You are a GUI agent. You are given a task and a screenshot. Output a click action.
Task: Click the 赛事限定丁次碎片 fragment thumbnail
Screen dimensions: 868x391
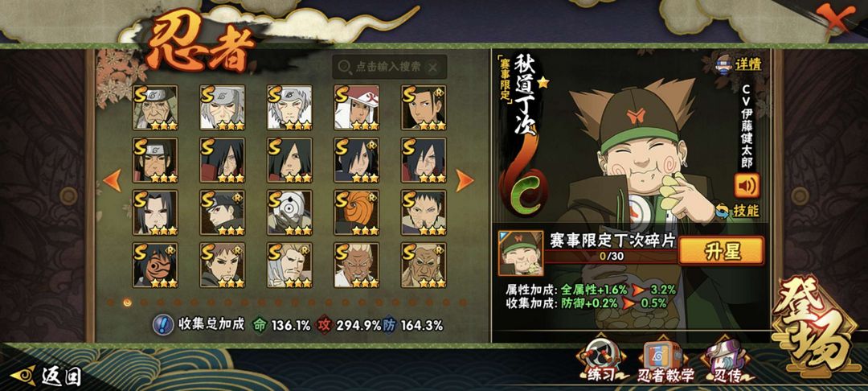[520, 253]
